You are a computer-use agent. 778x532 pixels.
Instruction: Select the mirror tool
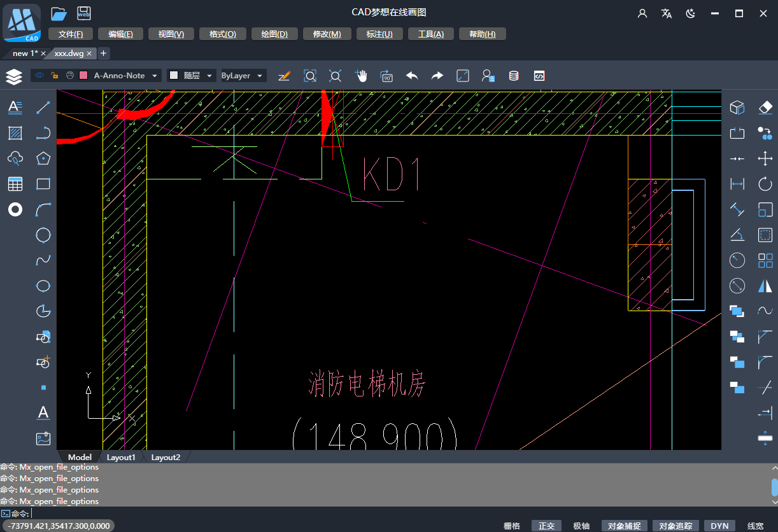tap(765, 286)
